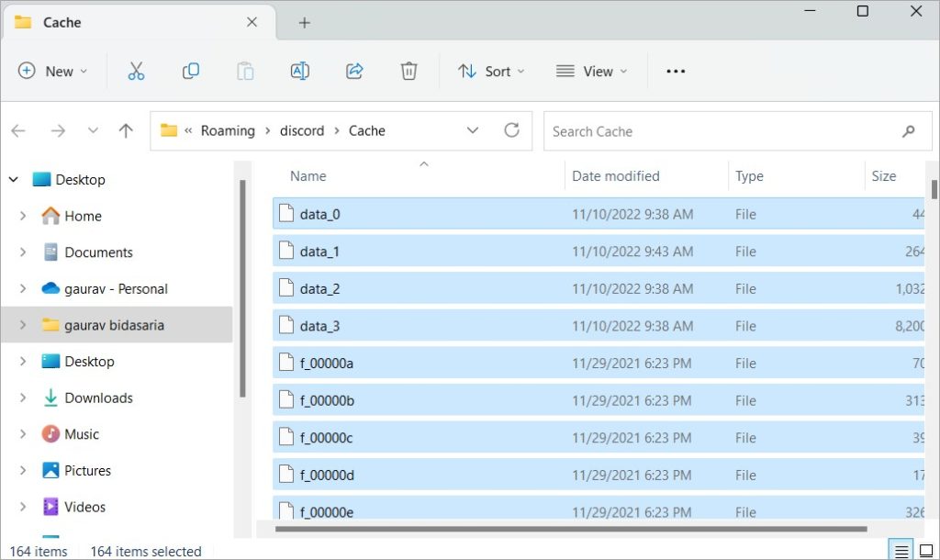The image size is (940, 560).
Task: Click the Paste clipboard icon
Action: 245,72
